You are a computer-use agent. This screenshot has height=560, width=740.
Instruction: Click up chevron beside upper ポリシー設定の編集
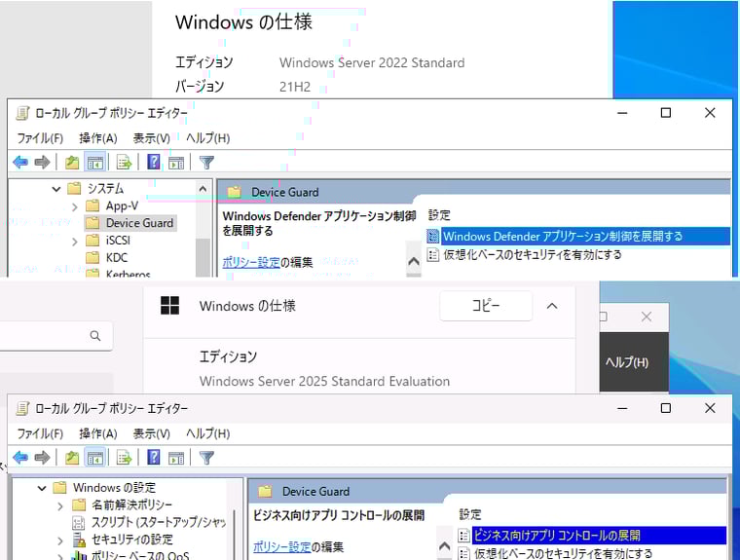pos(414,261)
